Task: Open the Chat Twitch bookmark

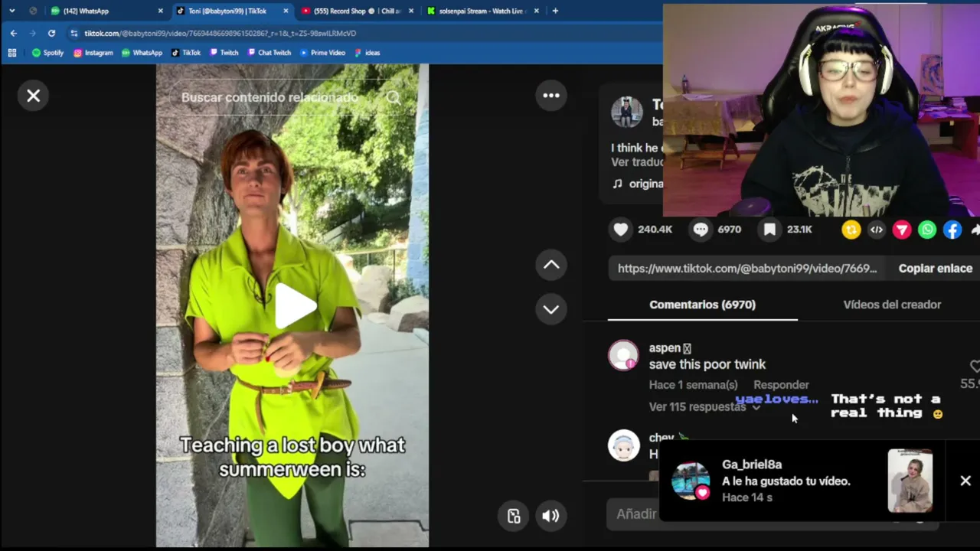Action: click(269, 53)
